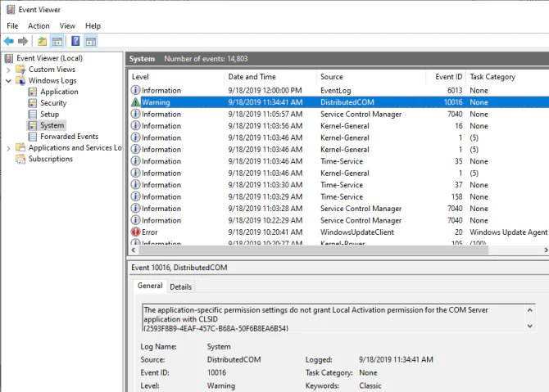Select the Subscriptions node icon
This screenshot has width=549, height=392.
(21, 159)
